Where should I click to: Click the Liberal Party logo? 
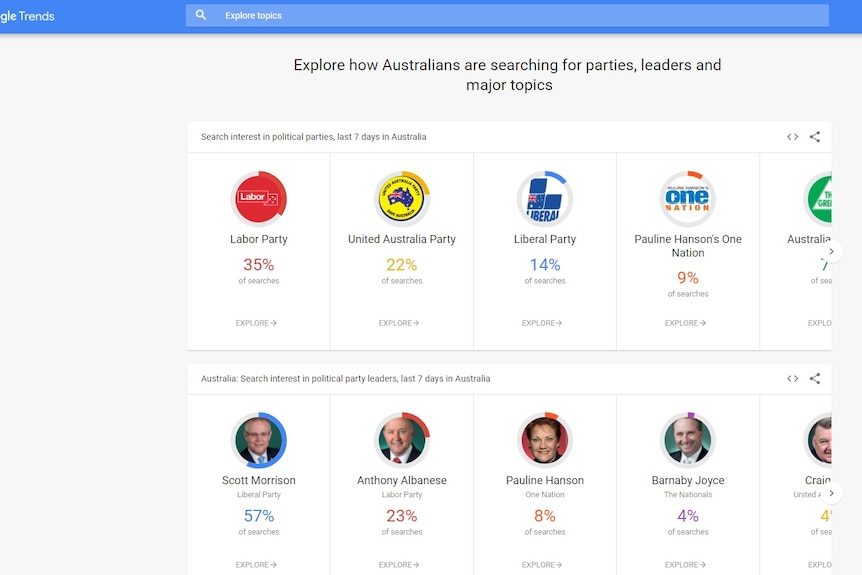click(x=545, y=198)
